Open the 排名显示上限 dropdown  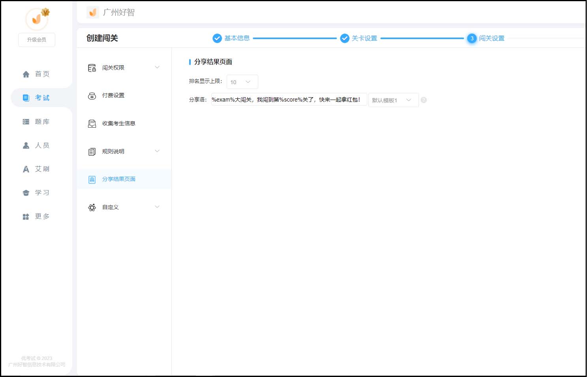[242, 82]
